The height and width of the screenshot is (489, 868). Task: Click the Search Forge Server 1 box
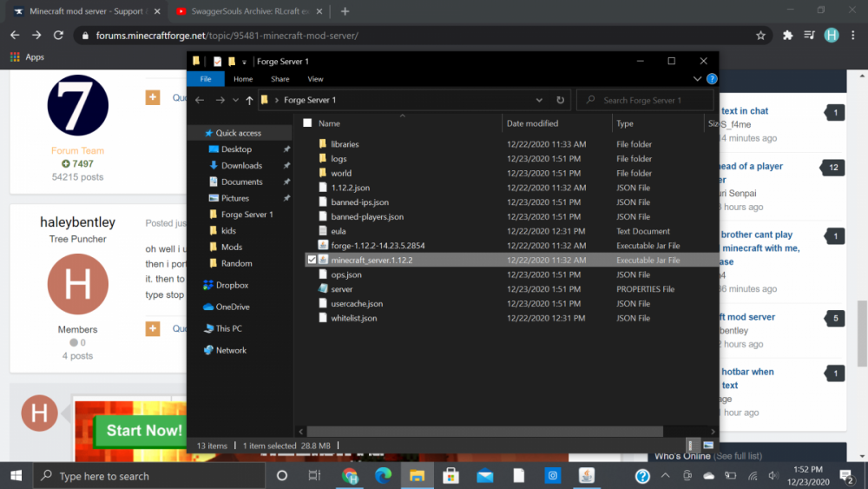coord(647,100)
